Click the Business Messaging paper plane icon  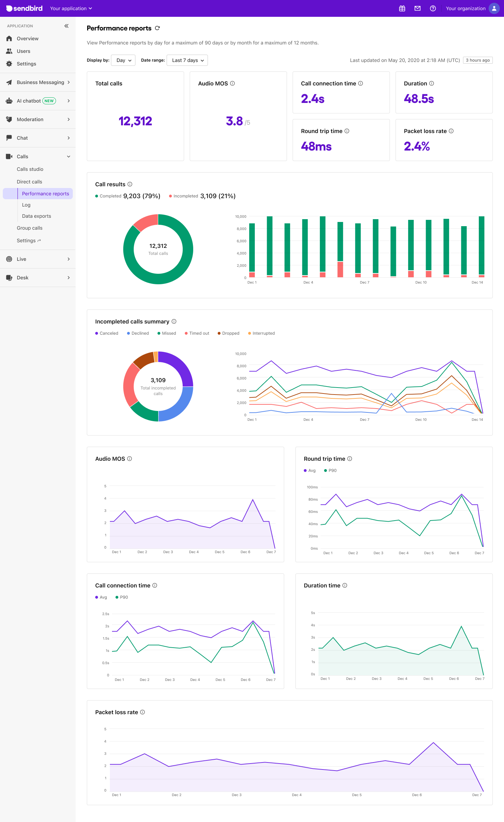point(9,82)
